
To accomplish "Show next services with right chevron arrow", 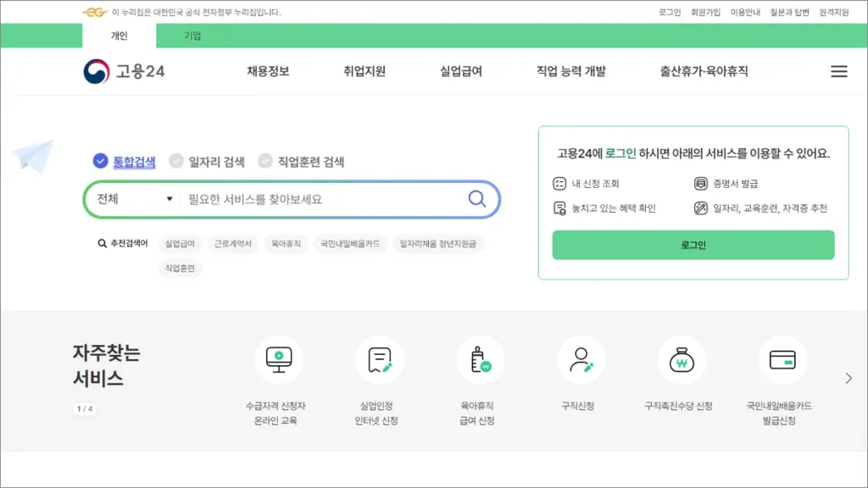I will coord(849,379).
